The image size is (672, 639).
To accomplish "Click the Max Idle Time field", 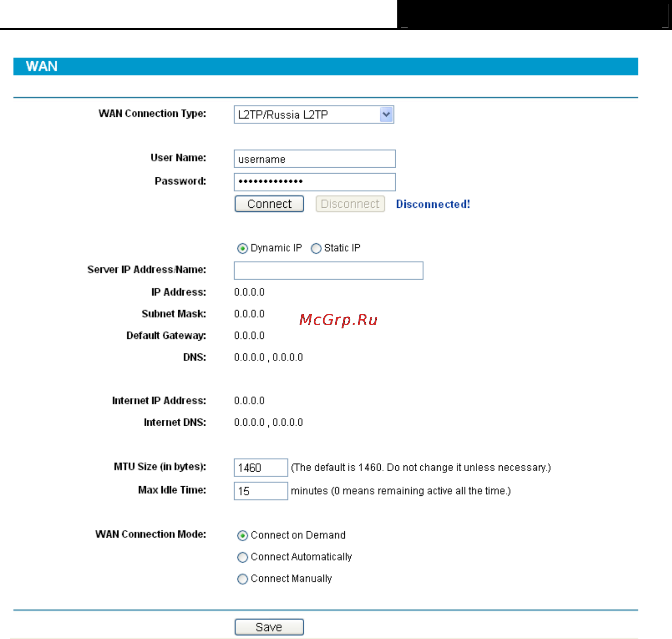I will tap(261, 491).
